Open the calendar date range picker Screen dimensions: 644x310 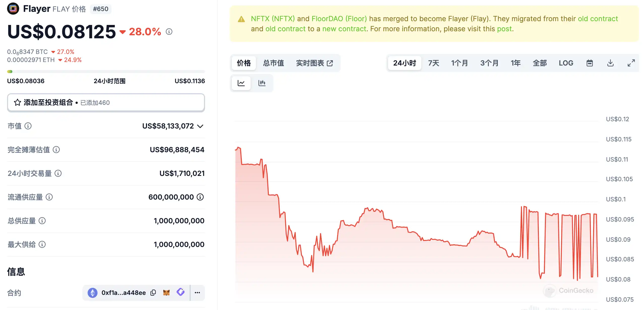590,63
